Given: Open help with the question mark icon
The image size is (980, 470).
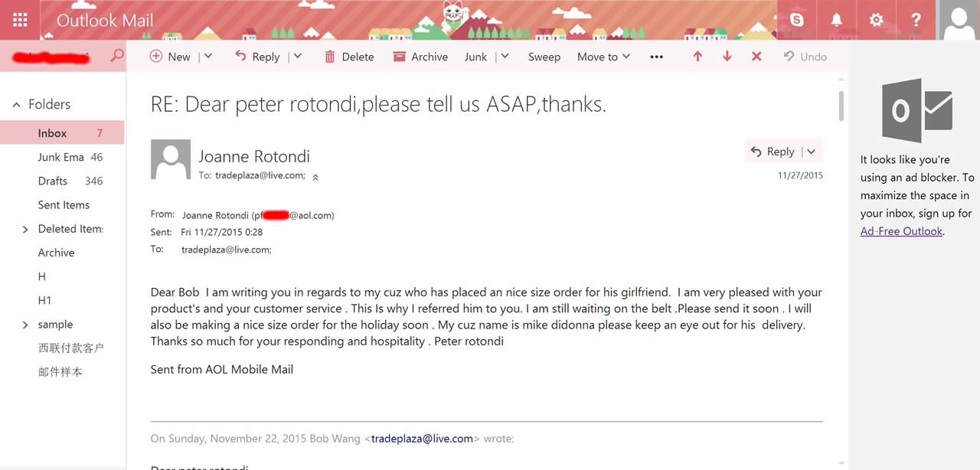Looking at the screenshot, I should [x=916, y=20].
